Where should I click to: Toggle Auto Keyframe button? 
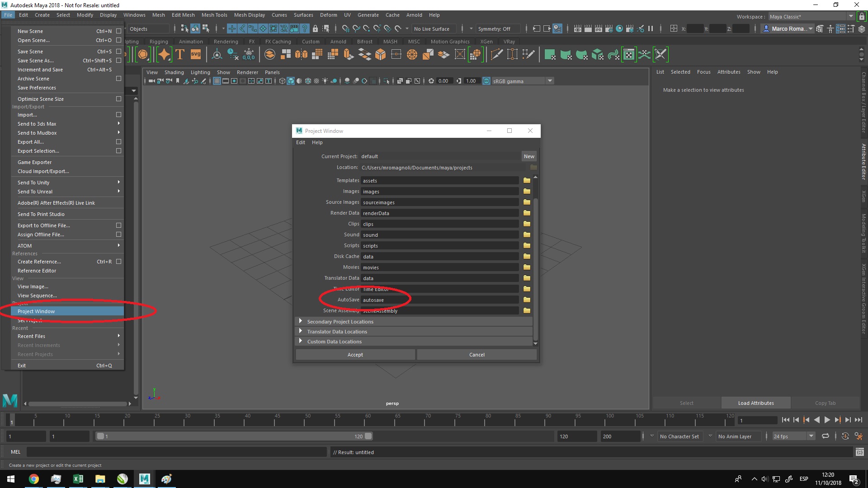[x=845, y=436]
